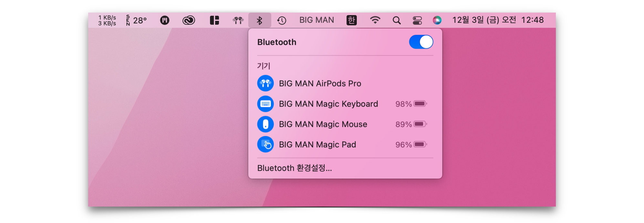644x223 pixels.
Task: Click network speed KB/s indicator
Action: point(107,20)
